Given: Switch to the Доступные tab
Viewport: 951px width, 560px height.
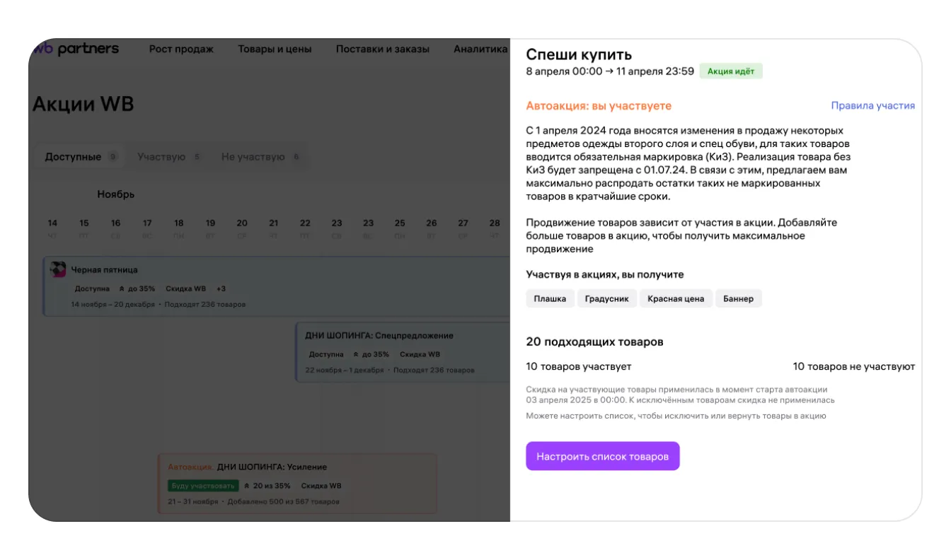Looking at the screenshot, I should pos(81,157).
